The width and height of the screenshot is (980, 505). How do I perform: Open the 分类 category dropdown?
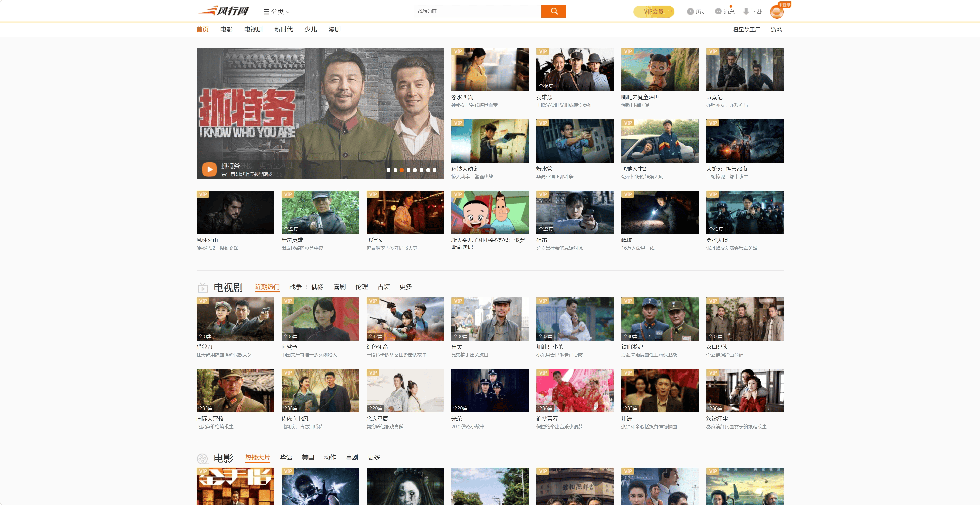pyautogui.click(x=277, y=12)
